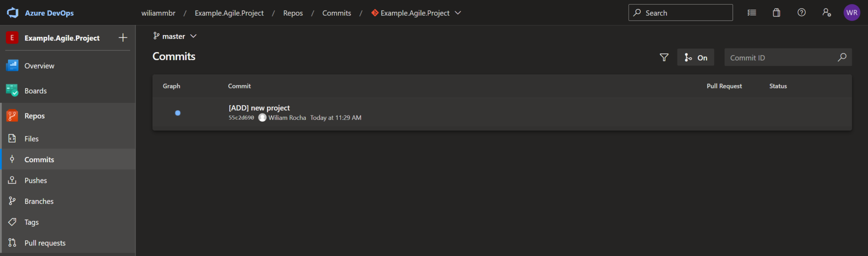Click the Pull Request column header
Image resolution: width=868 pixels, height=256 pixels.
(724, 86)
